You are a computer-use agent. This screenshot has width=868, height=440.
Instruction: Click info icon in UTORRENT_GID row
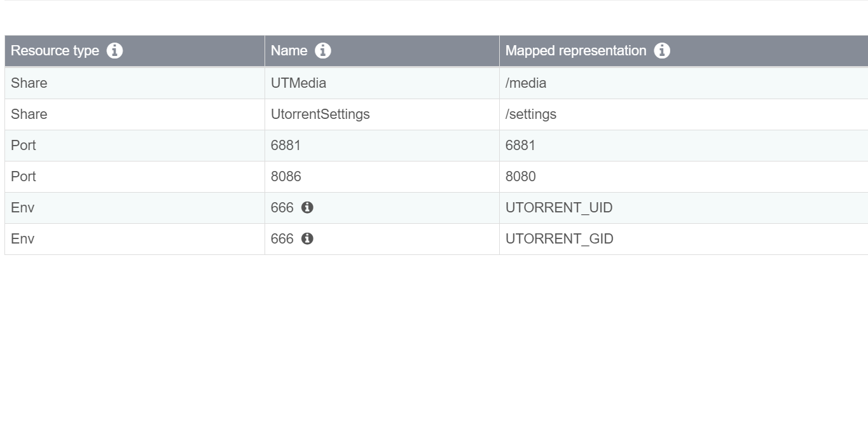pos(307,238)
